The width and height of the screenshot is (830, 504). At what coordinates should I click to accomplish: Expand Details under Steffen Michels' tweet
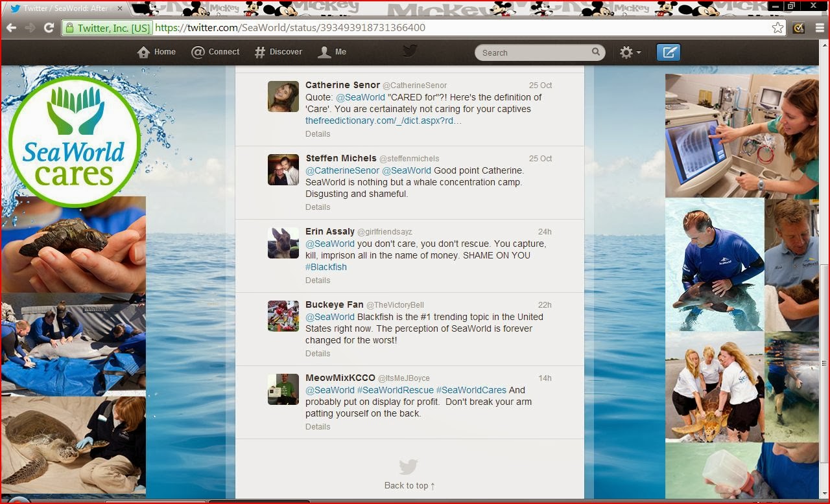(x=318, y=207)
